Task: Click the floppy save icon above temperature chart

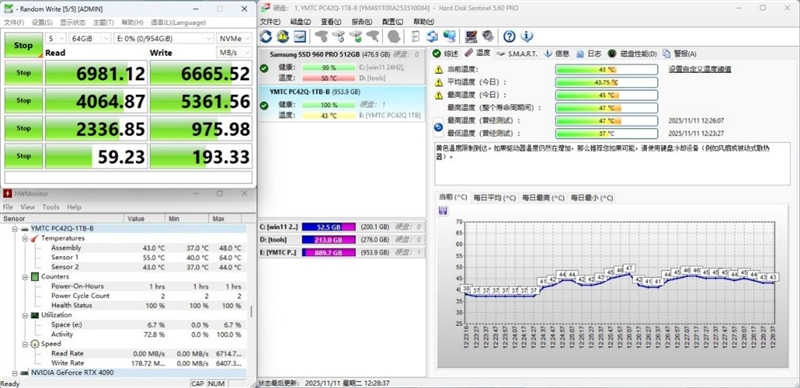Action: click(443, 211)
